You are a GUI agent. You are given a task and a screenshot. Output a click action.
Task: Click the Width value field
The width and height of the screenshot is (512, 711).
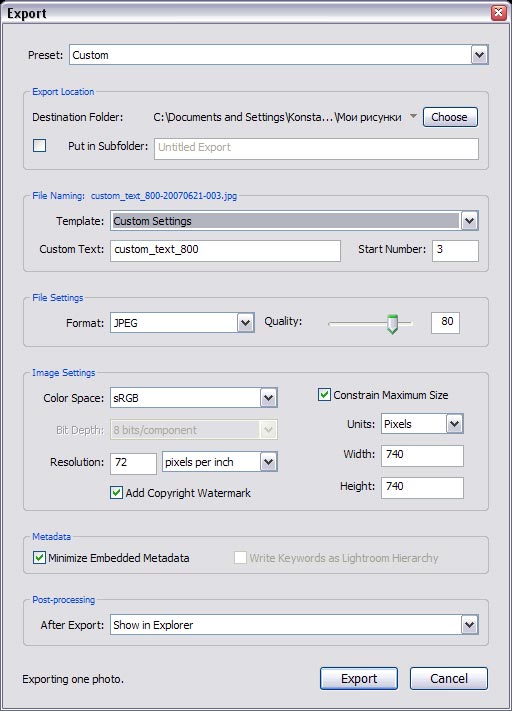tap(422, 456)
